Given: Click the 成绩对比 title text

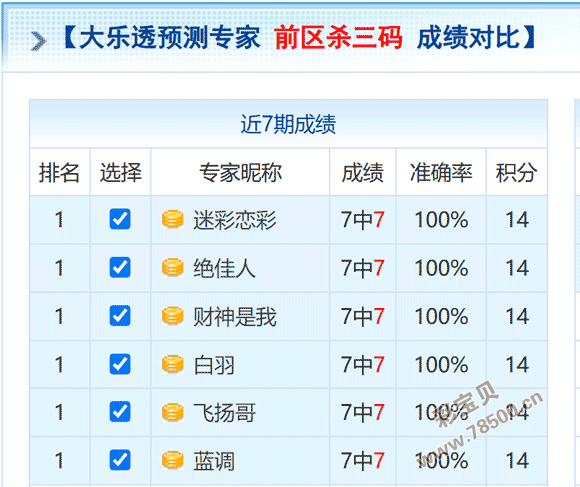Looking at the screenshot, I should tap(468, 38).
